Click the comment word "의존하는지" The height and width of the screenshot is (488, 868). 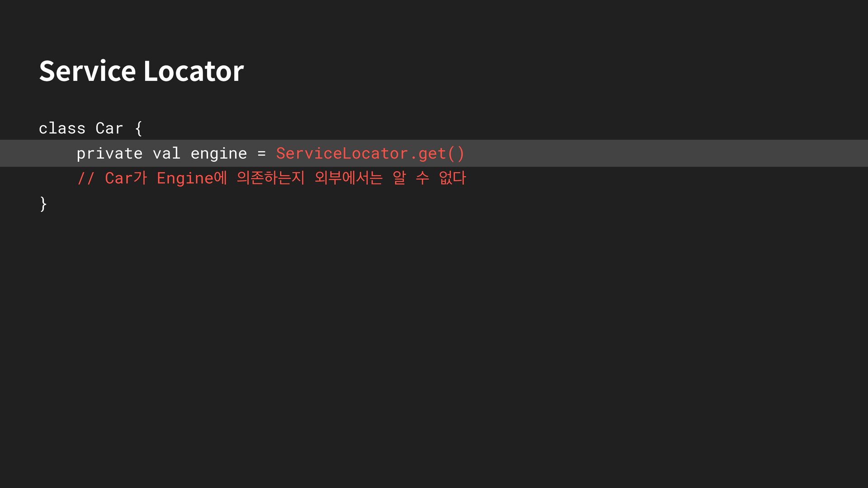coord(270,178)
